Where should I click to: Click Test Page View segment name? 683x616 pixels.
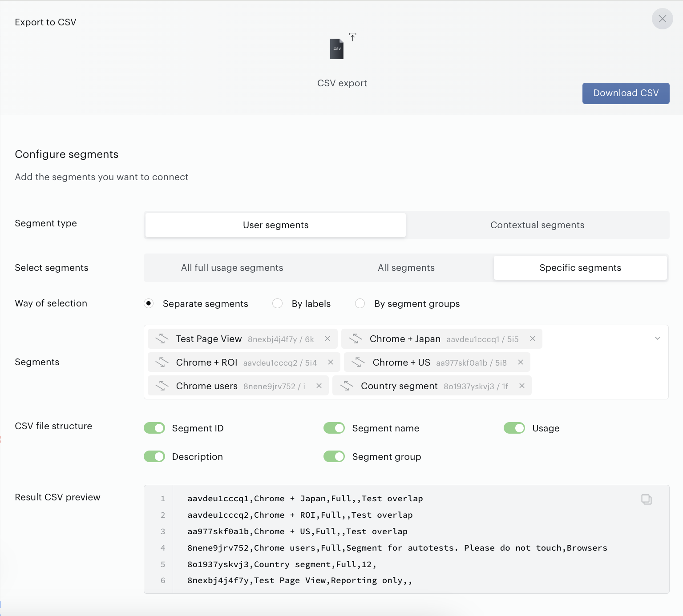209,339
